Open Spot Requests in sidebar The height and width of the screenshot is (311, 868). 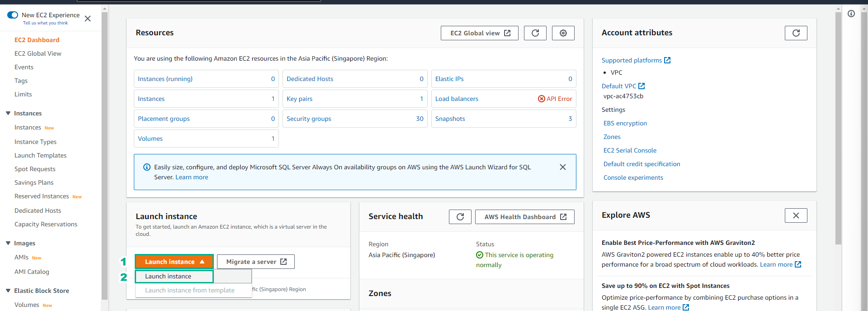pos(35,169)
